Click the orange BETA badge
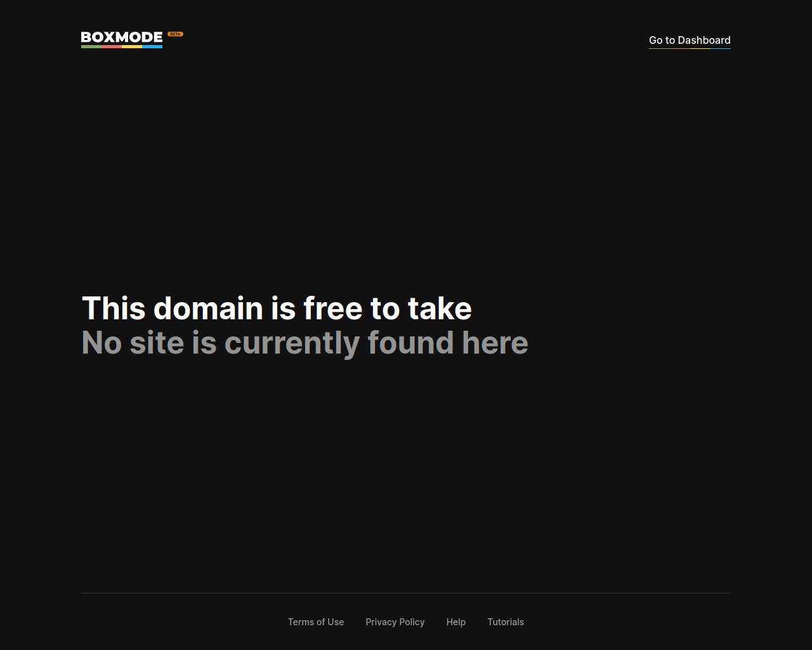Screen dimensions: 812x650 pos(175,34)
